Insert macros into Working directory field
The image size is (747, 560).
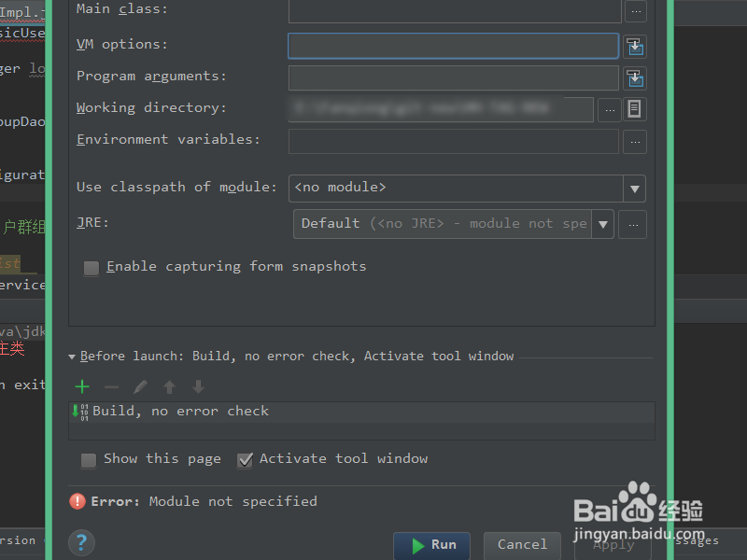point(636,108)
